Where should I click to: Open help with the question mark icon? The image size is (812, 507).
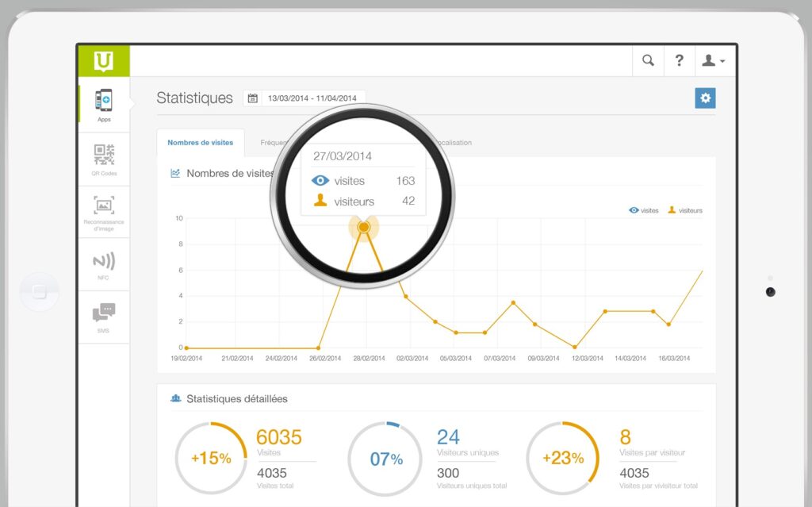click(679, 60)
